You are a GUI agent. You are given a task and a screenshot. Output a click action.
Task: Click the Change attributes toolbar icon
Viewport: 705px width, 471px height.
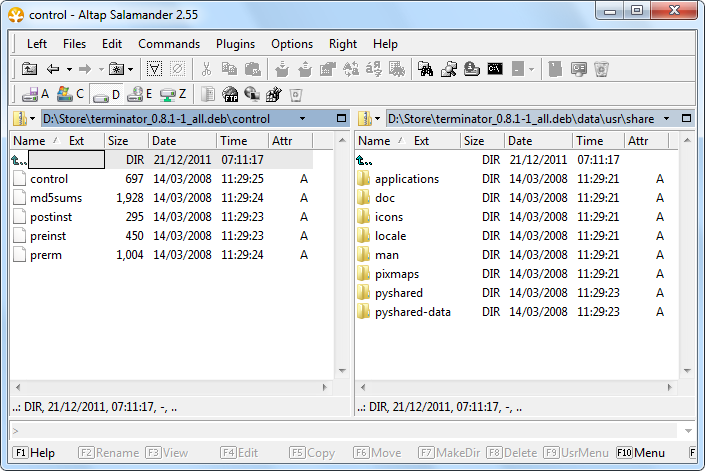tap(328, 69)
